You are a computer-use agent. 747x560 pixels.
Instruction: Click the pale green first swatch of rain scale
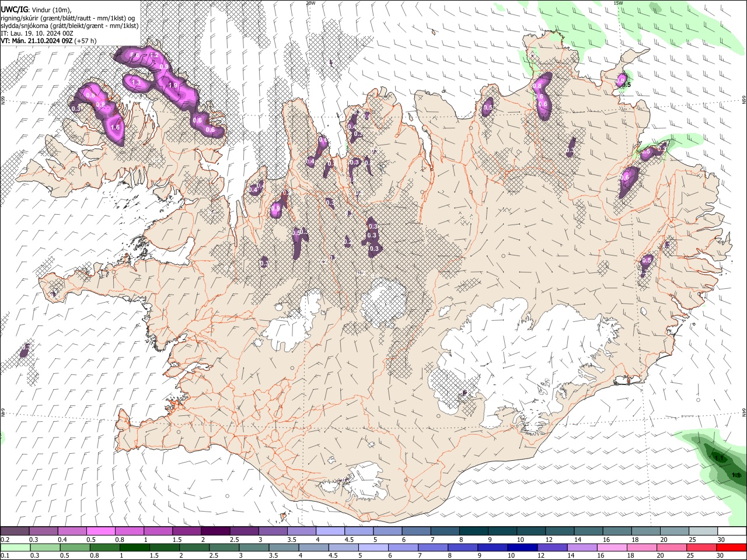click(x=15, y=547)
